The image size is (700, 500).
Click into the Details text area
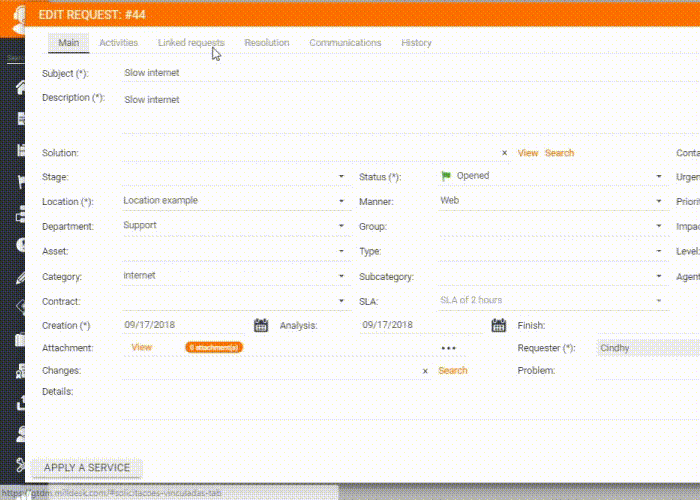point(411,404)
